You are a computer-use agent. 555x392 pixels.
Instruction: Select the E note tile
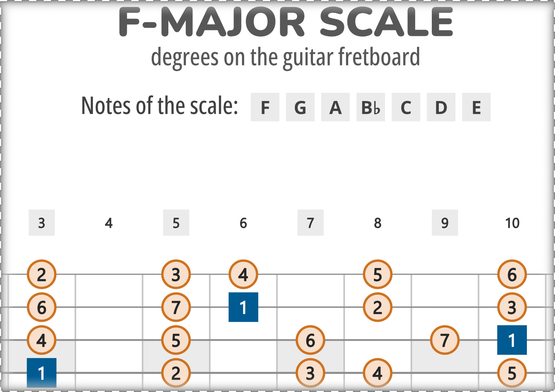pyautogui.click(x=476, y=107)
